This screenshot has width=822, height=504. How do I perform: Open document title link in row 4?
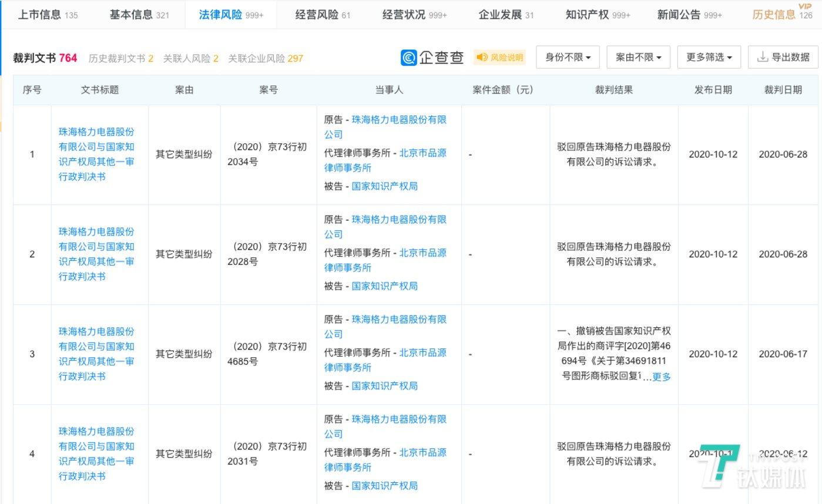tap(96, 454)
